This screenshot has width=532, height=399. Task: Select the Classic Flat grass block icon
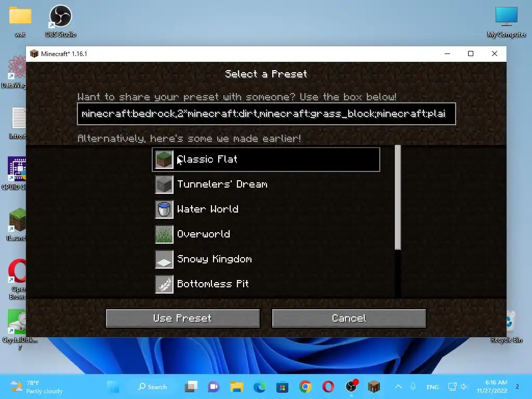164,159
